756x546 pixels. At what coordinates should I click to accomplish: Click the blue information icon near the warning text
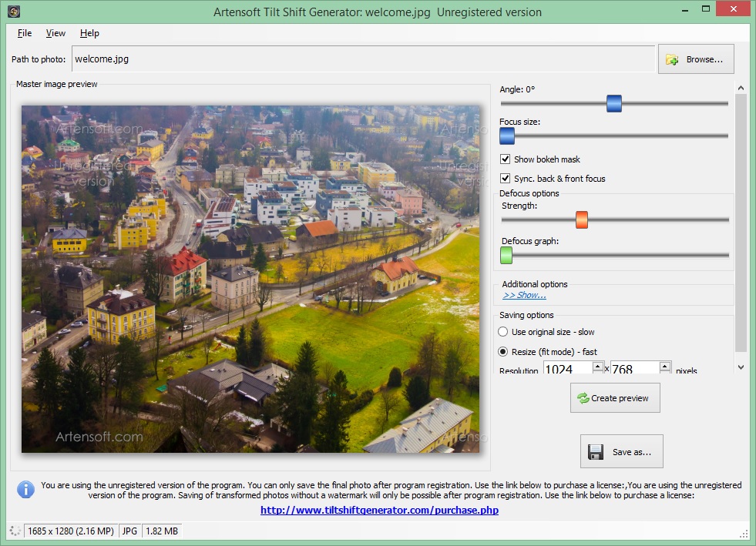click(x=25, y=490)
